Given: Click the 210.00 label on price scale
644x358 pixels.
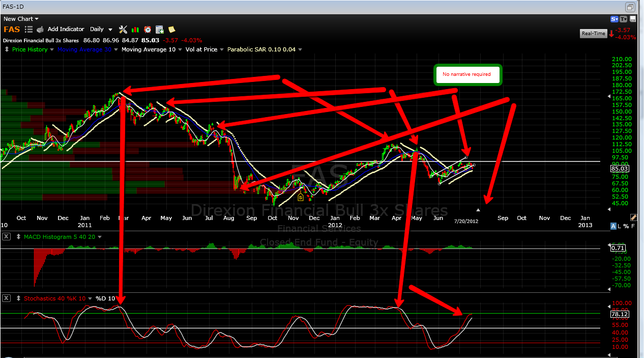Looking at the screenshot, I should (x=622, y=59).
